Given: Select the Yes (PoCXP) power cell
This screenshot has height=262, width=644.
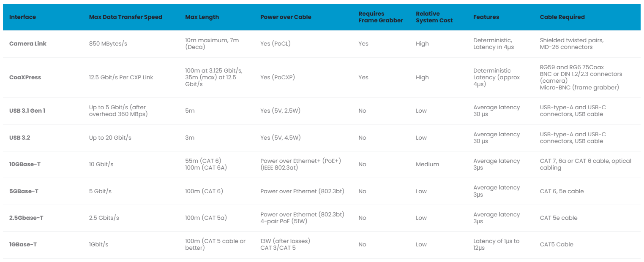Looking at the screenshot, I should 278,78.
